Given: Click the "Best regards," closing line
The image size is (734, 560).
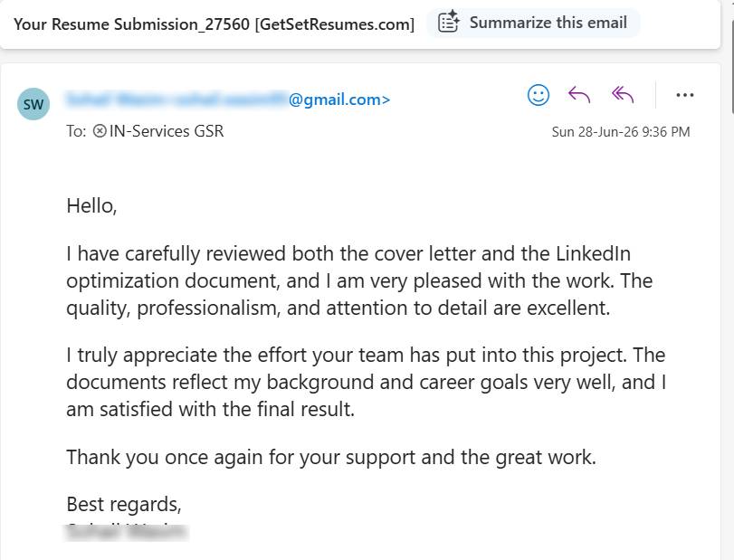Looking at the screenshot, I should [124, 504].
